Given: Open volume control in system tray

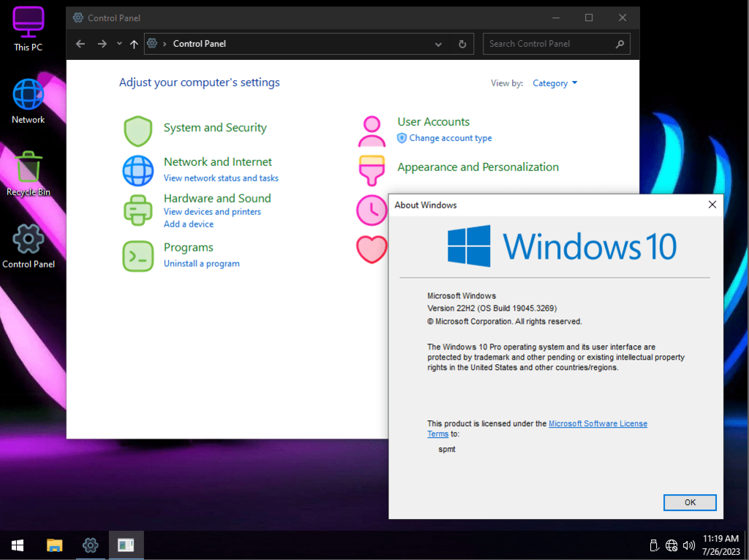Looking at the screenshot, I should pos(689,545).
